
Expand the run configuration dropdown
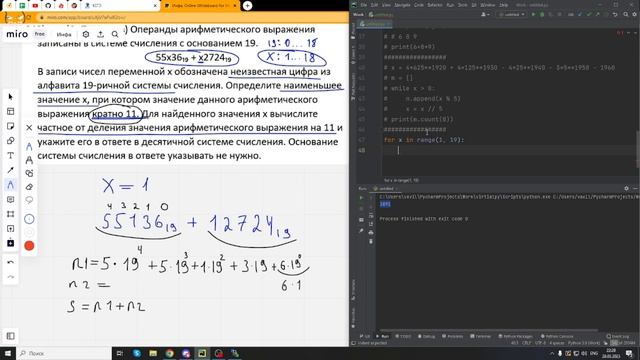coord(511,14)
